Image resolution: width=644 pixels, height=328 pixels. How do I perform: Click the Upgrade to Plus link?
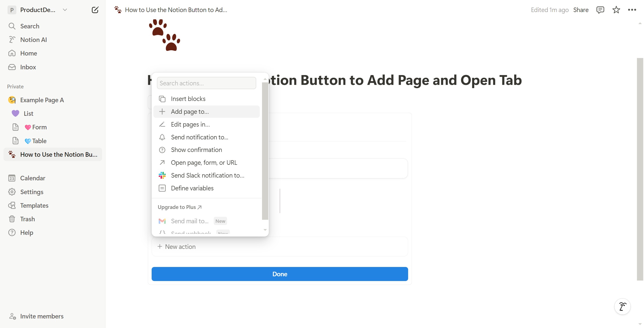pyautogui.click(x=180, y=207)
